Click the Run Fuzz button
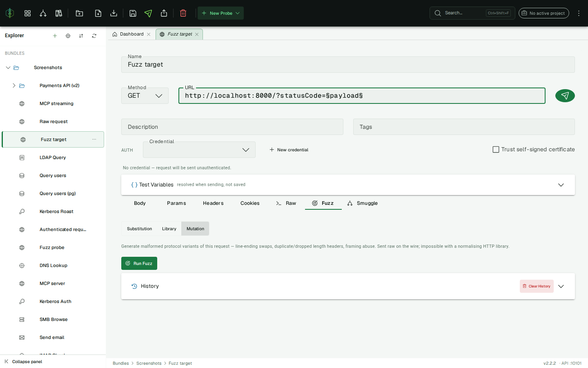Viewport: 588px width, 368px height. [139, 263]
